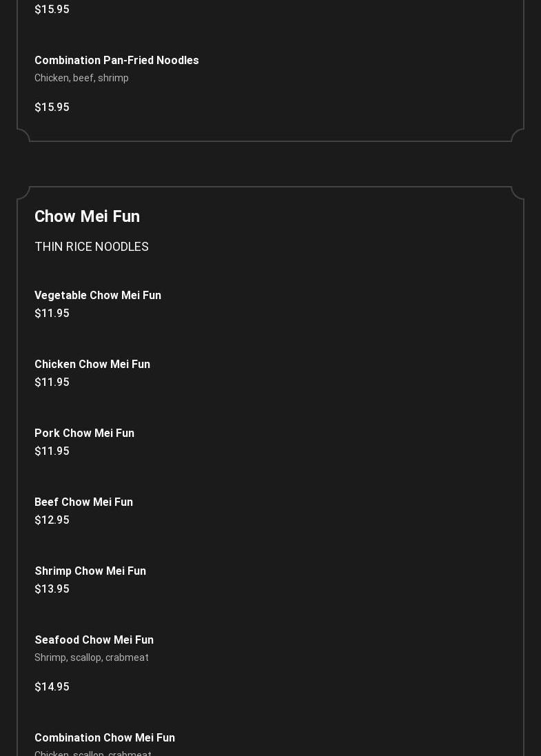Viewport: 541px width, 756px height.
Task: Click the $12.95 Beef Chow Mei Fun price
Action: pyautogui.click(x=52, y=520)
